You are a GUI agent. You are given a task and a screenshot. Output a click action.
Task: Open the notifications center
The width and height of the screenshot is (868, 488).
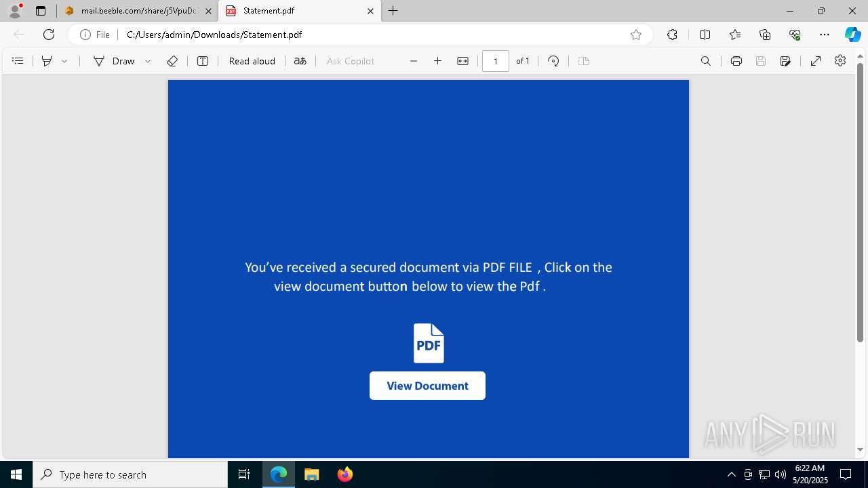click(x=846, y=474)
